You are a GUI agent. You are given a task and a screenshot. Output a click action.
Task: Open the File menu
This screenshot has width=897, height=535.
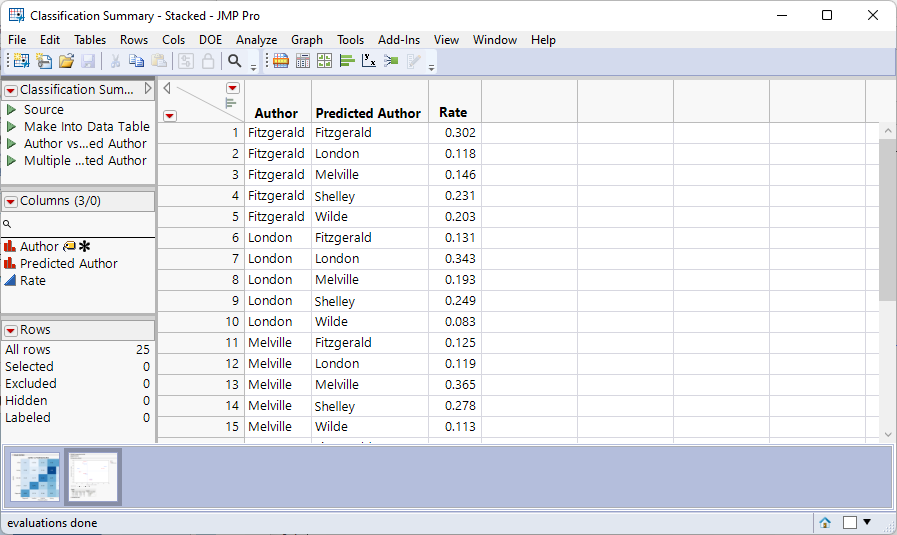click(x=17, y=40)
